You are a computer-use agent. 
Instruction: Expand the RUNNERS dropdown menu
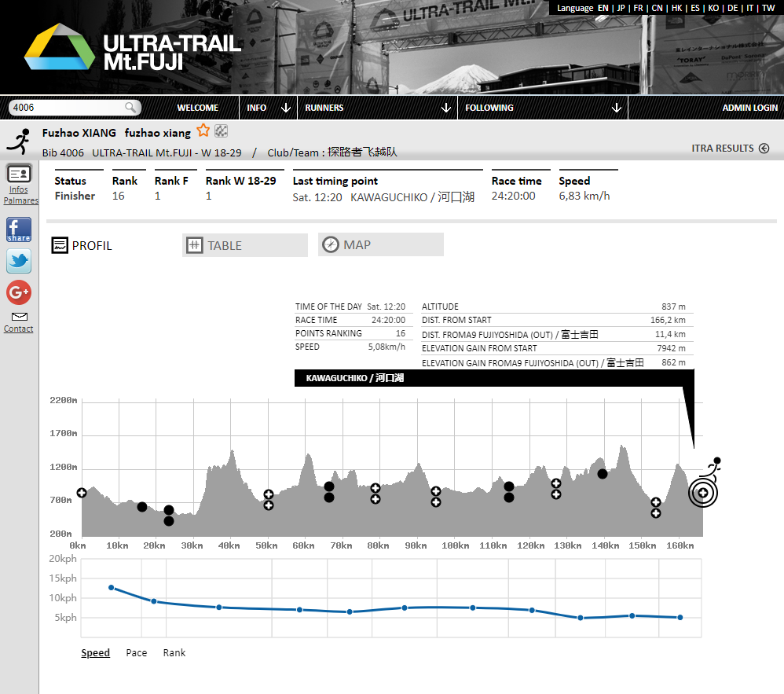coord(376,108)
